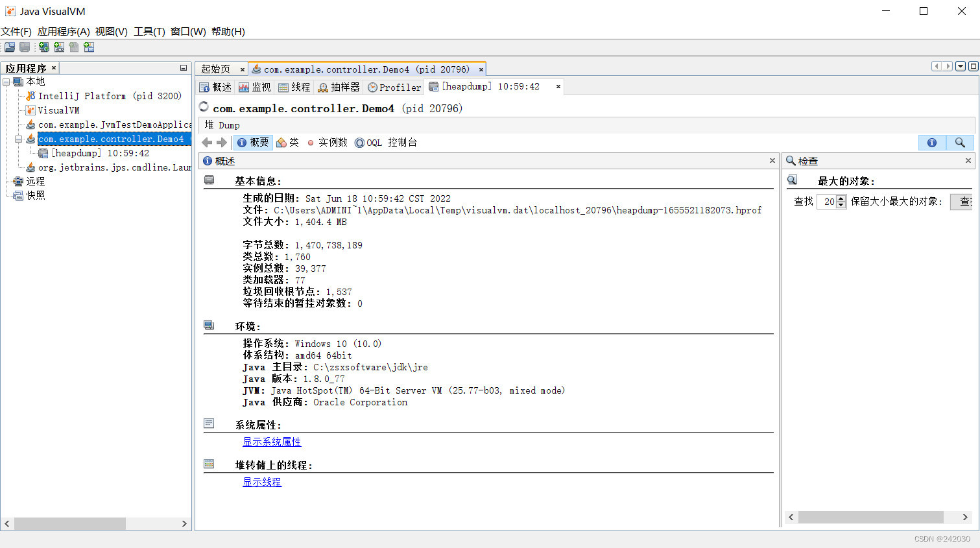
Task: Switch to the 概述 application tab
Action: pos(215,87)
